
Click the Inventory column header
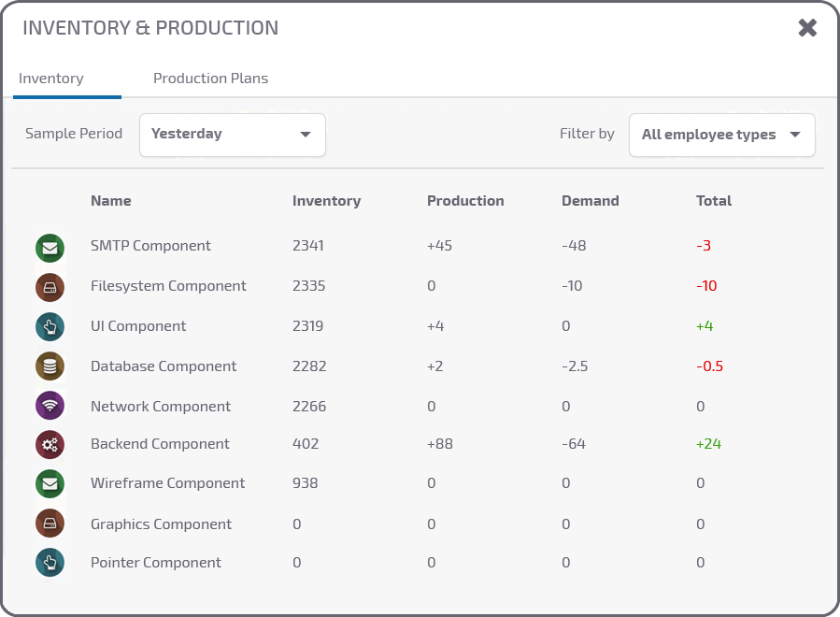(x=326, y=201)
